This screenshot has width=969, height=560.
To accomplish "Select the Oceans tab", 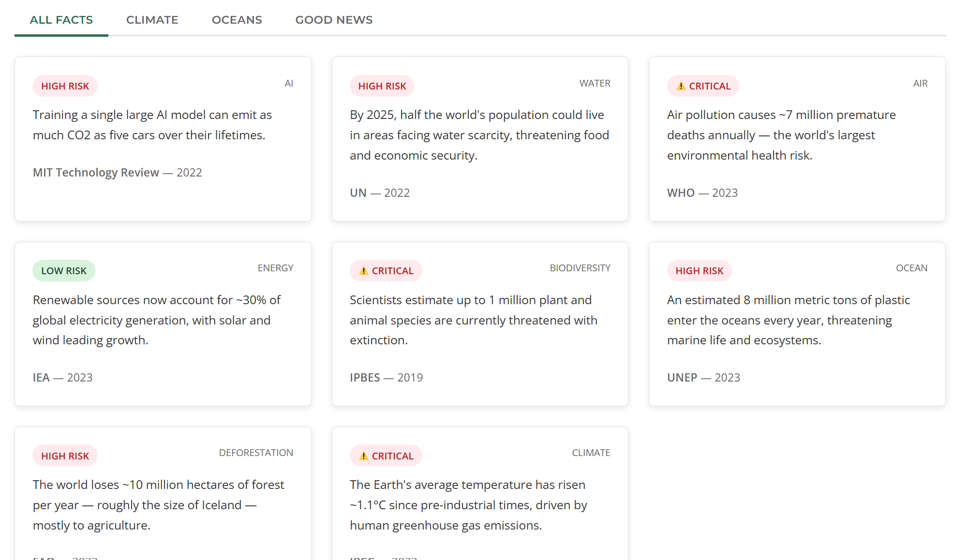I will [x=237, y=20].
